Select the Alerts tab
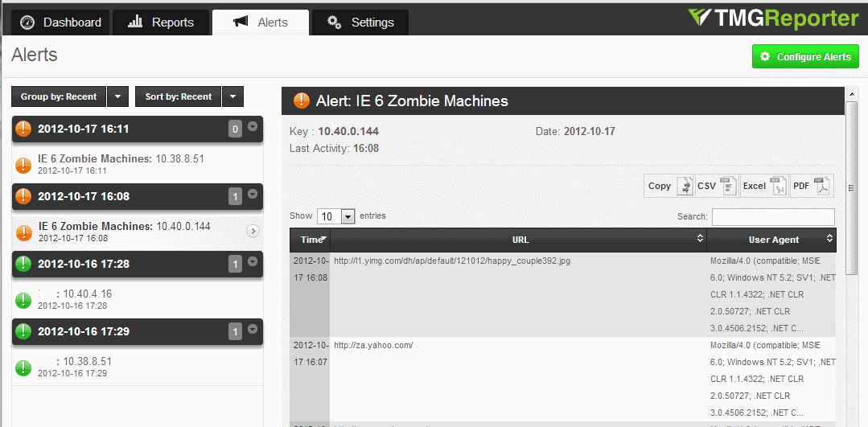The height and width of the screenshot is (427, 868). tap(261, 23)
